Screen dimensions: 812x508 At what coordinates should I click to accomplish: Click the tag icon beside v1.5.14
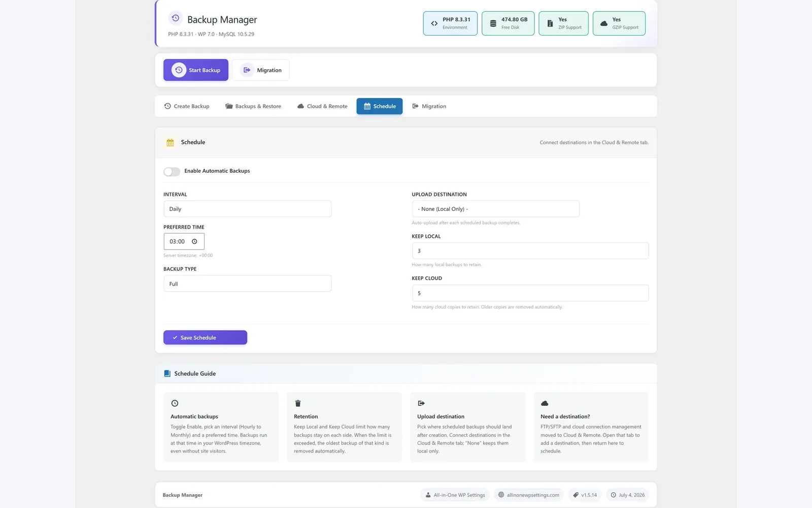pyautogui.click(x=576, y=495)
